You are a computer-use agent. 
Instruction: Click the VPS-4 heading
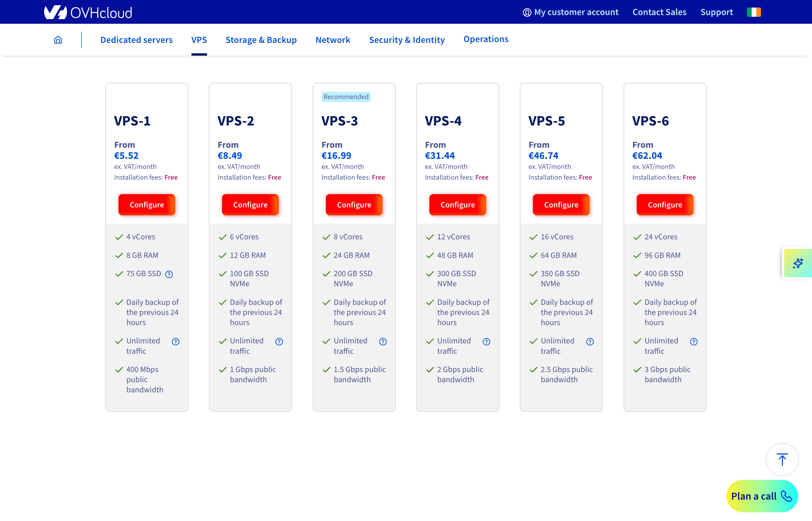(x=443, y=121)
